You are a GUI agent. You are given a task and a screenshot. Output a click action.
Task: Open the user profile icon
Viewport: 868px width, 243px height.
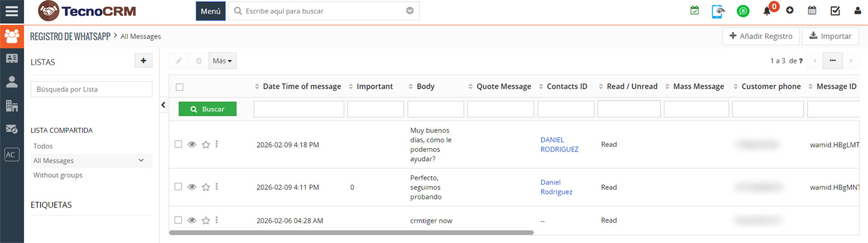pos(857,11)
